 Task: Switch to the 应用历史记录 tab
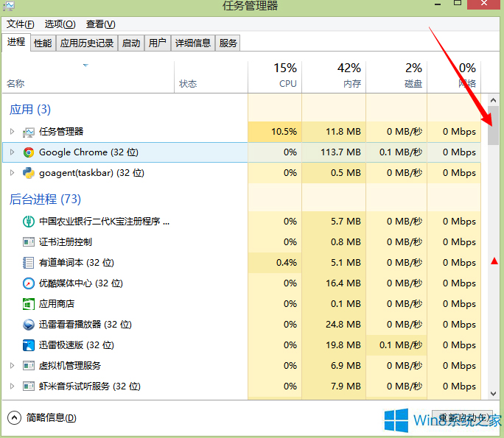(87, 43)
